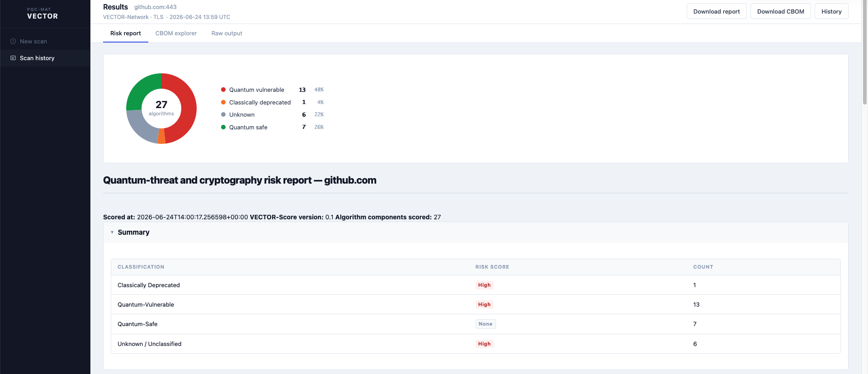This screenshot has height=374, width=868.
Task: Click the VECTOR logo
Action: [x=42, y=14]
